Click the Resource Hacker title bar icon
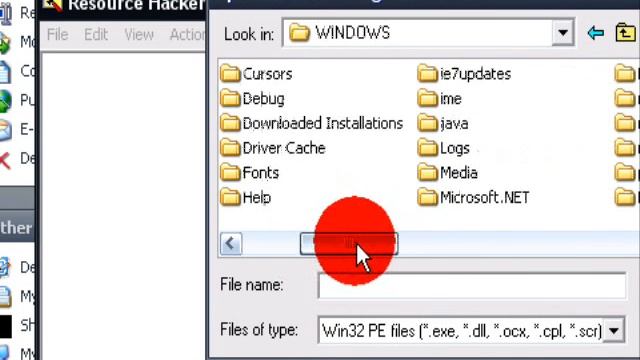 (53, 5)
